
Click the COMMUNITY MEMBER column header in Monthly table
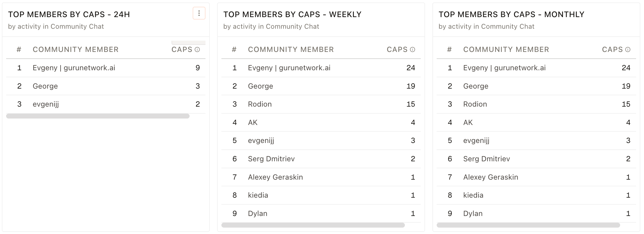pos(506,49)
